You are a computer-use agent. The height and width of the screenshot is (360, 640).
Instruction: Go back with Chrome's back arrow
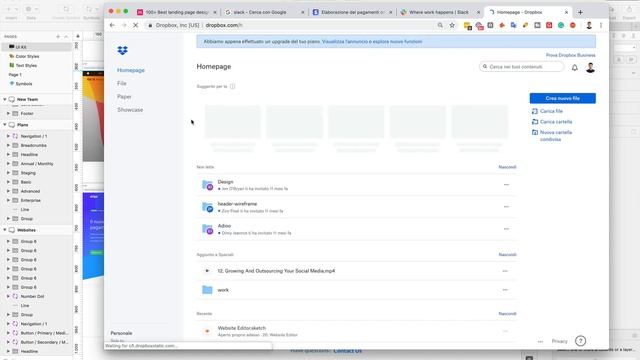(112, 25)
